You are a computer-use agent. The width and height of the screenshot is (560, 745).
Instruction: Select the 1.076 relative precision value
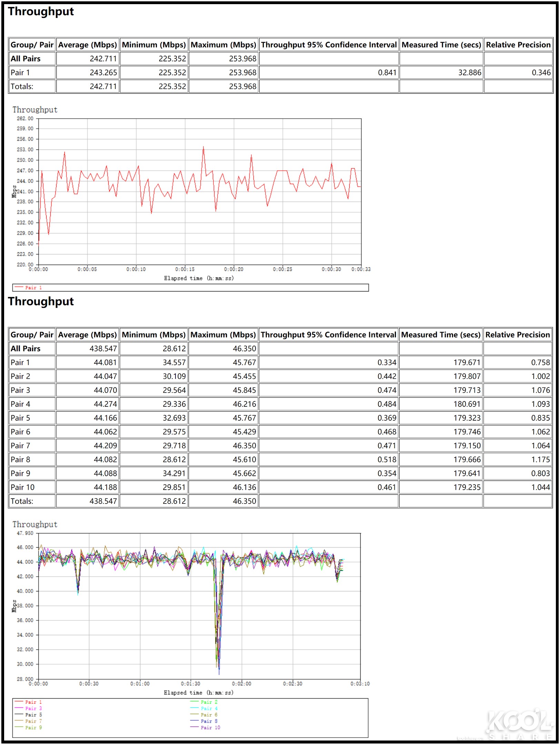click(541, 390)
